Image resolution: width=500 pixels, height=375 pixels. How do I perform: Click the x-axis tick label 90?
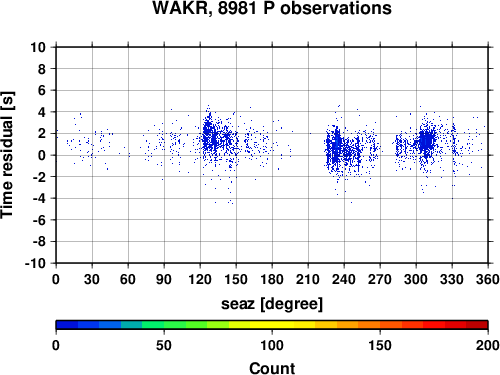tap(164, 279)
